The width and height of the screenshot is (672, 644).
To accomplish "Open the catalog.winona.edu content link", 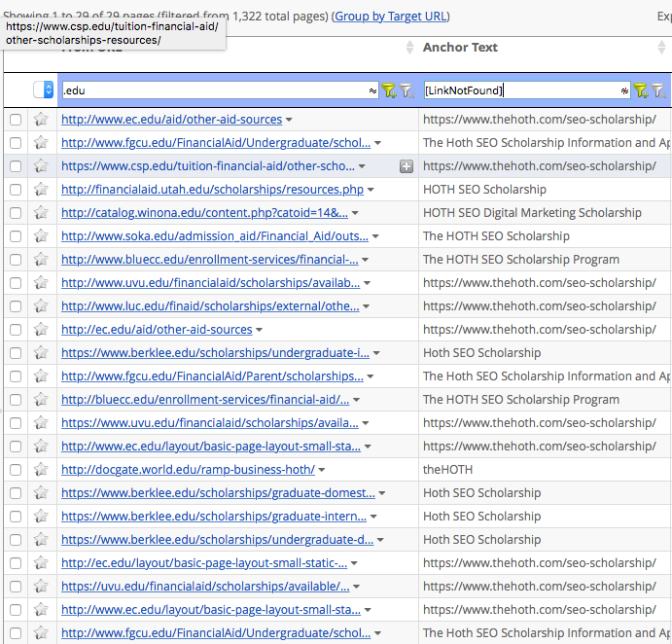I will pos(204,213).
